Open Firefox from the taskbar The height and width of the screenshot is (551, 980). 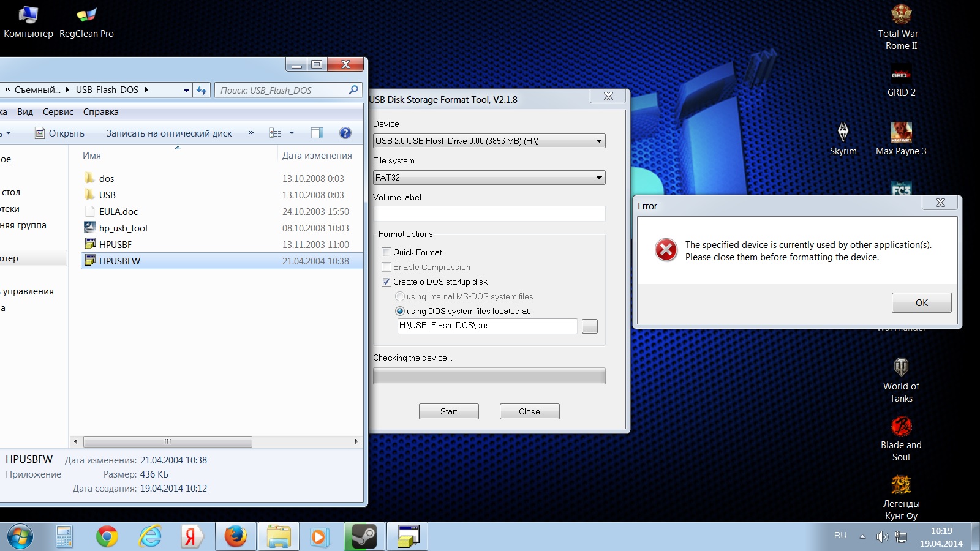pyautogui.click(x=236, y=537)
